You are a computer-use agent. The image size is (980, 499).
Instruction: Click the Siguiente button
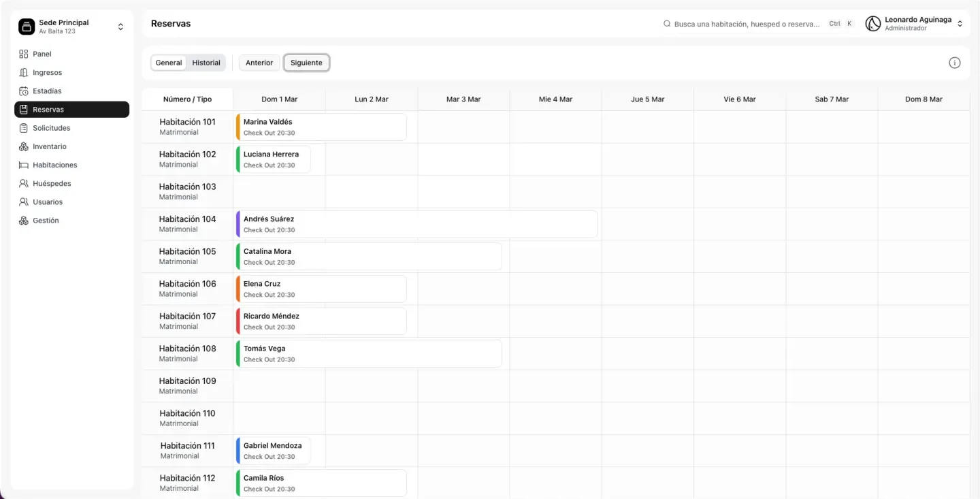pyautogui.click(x=306, y=63)
